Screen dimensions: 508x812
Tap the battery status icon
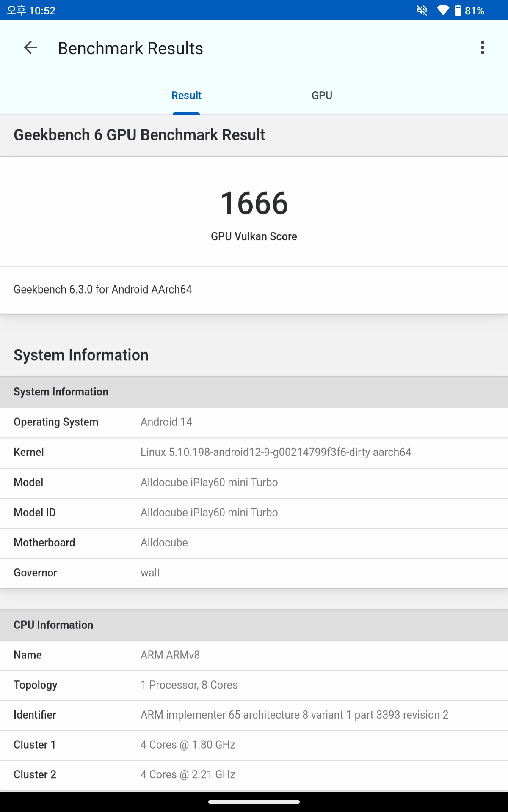458,10
